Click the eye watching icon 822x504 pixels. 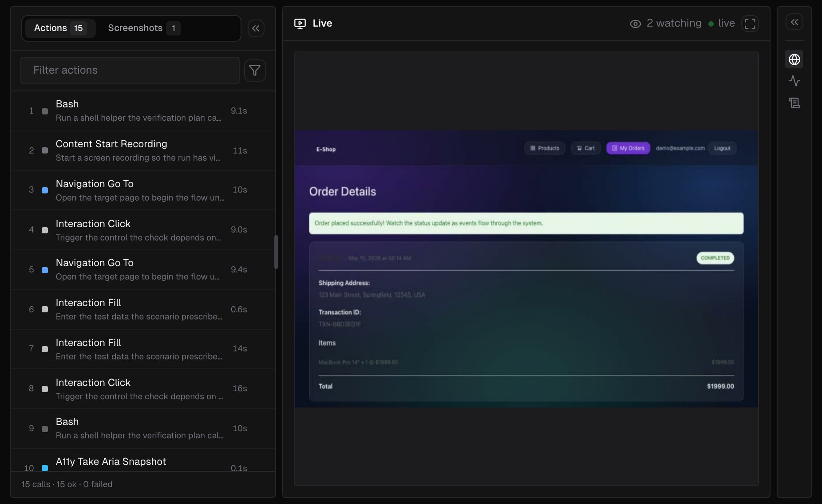[x=635, y=24]
